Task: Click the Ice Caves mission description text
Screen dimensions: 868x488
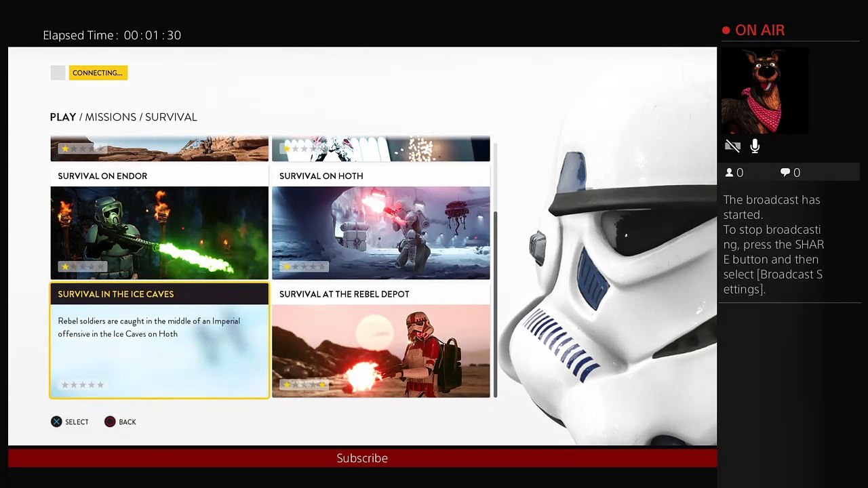Action: click(x=149, y=327)
